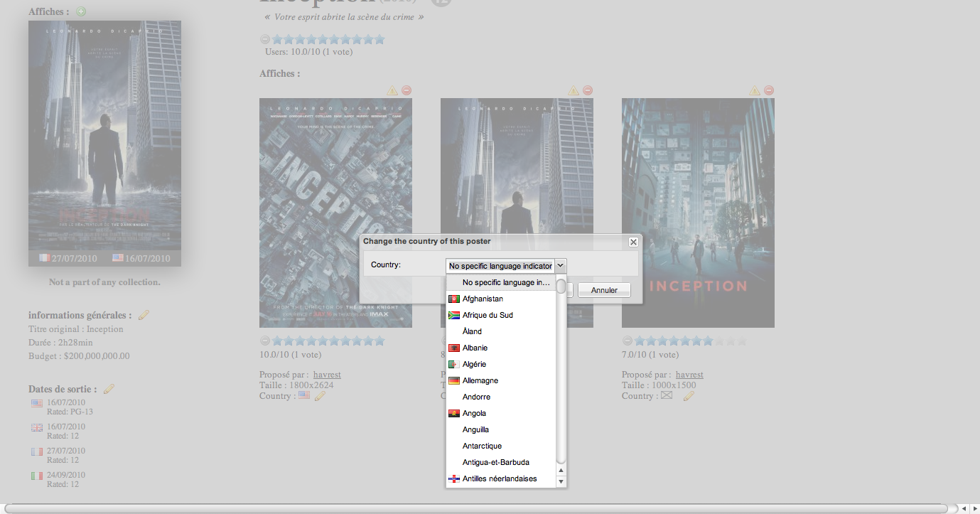The height and width of the screenshot is (514, 980).
Task: Open the street-scene Inception poster thumbnail
Action: pyautogui.click(x=698, y=213)
